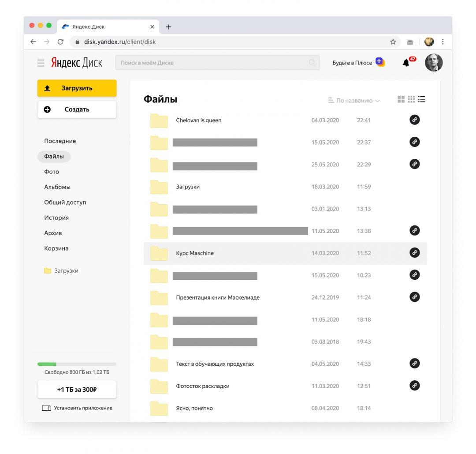Click the share link icon for Курс Maschine
The image size is (476, 454).
pyautogui.click(x=414, y=252)
